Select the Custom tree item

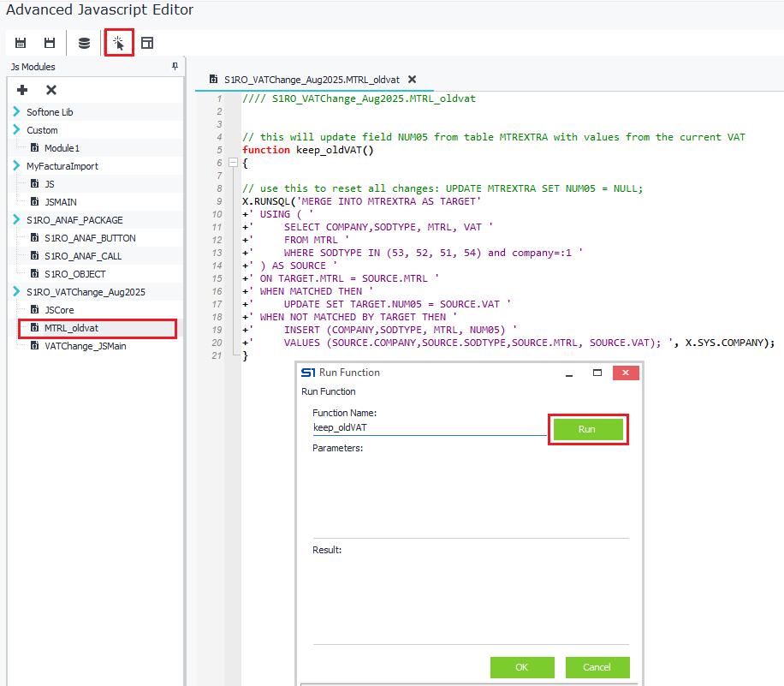(x=42, y=130)
